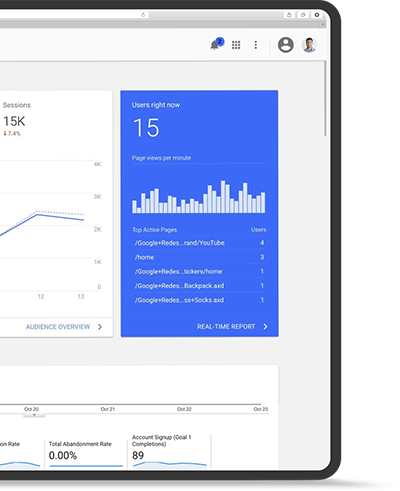Screen dimensions: 400x491
Task: Select the /Google+Redes...Backpack.axd page row
Action: 199,286
